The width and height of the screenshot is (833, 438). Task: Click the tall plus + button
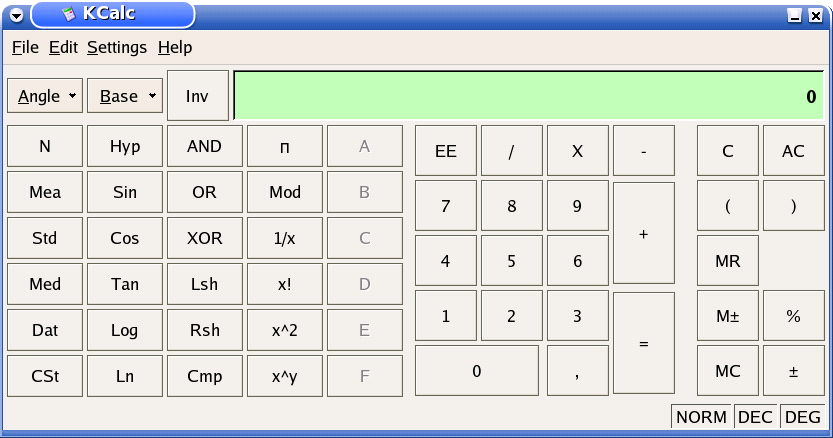click(644, 233)
